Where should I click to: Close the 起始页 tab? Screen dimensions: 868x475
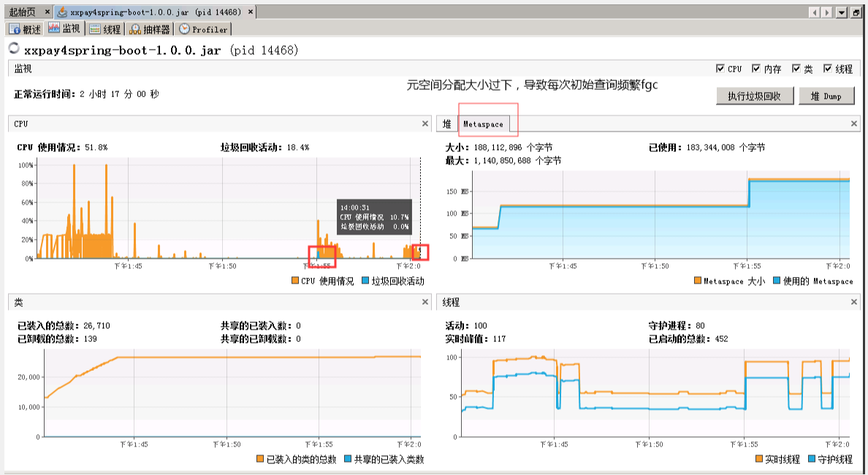[x=47, y=12]
